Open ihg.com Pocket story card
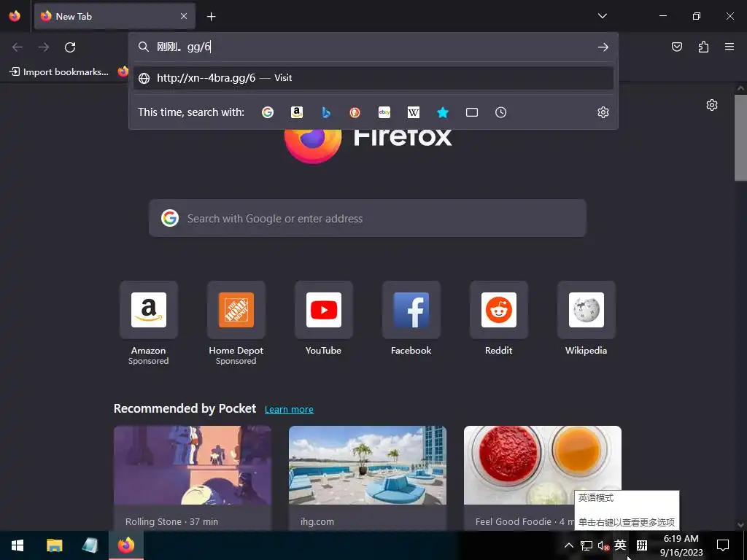The image size is (747, 560). [x=368, y=478]
